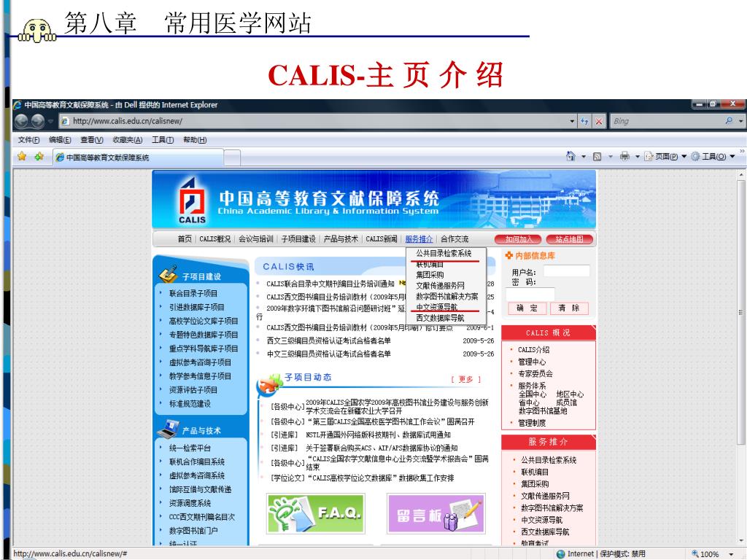Click the 更多 link in 子项目动态

465,379
